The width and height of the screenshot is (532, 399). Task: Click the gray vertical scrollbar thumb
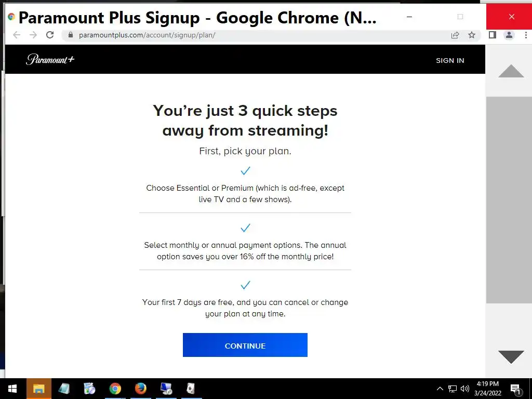(x=509, y=200)
